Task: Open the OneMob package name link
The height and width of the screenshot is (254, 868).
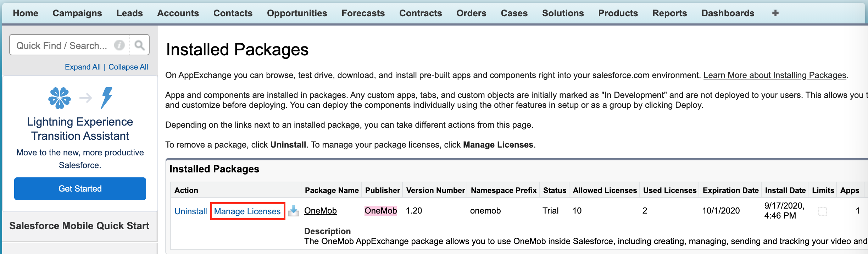Action: coord(321,211)
